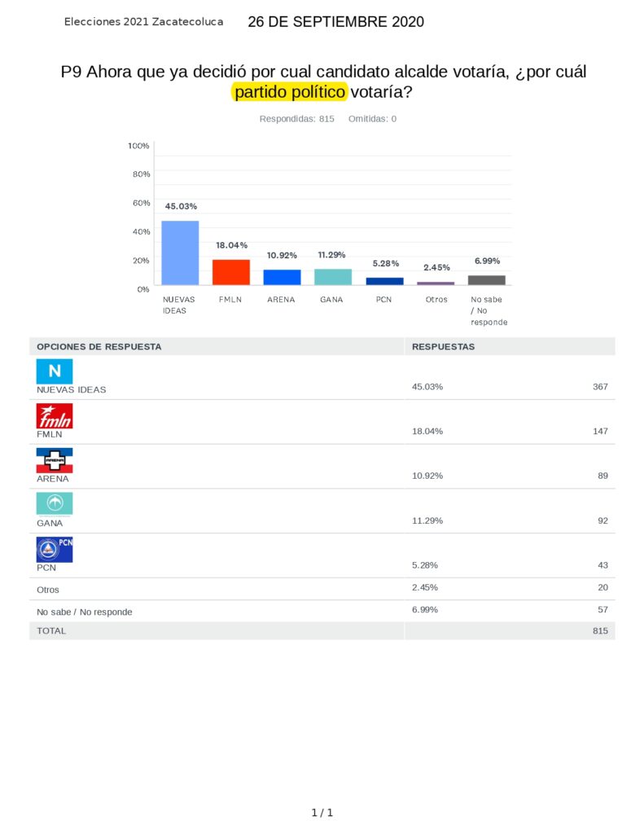Click the red FMLN chart bar

click(x=231, y=272)
